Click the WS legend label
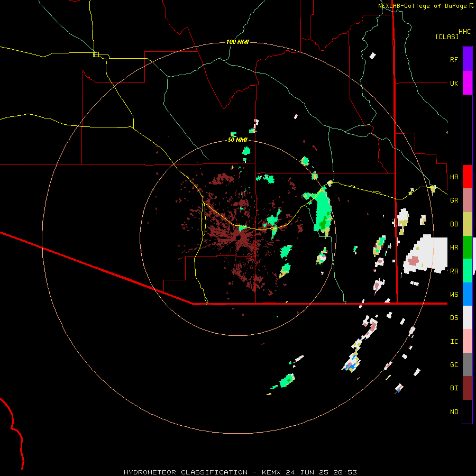This screenshot has height=476, width=476. click(454, 295)
